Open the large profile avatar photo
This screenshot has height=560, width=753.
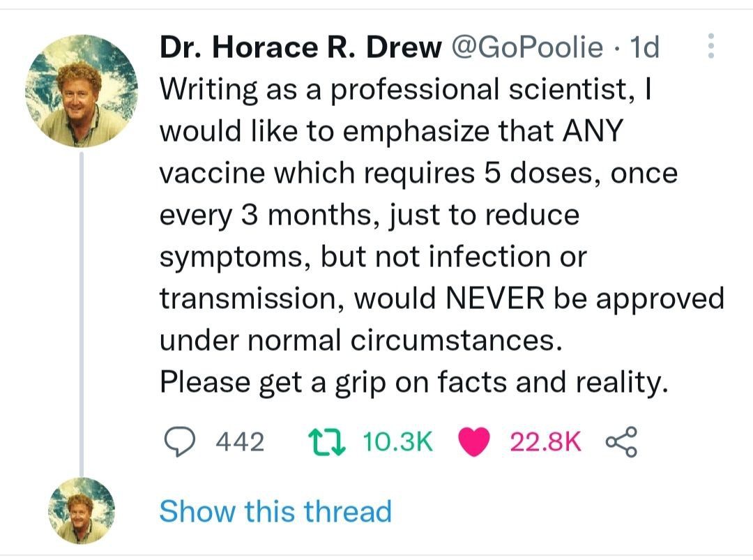pos(82,90)
